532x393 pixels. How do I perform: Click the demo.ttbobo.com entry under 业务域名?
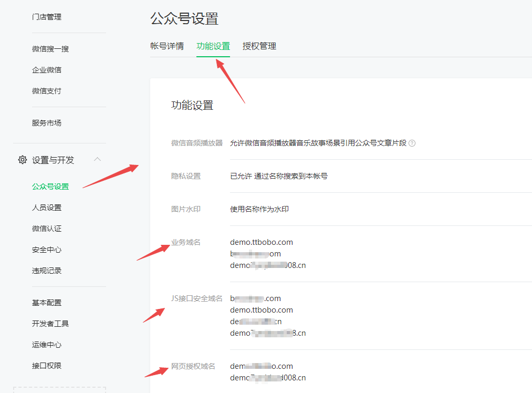[x=262, y=242]
